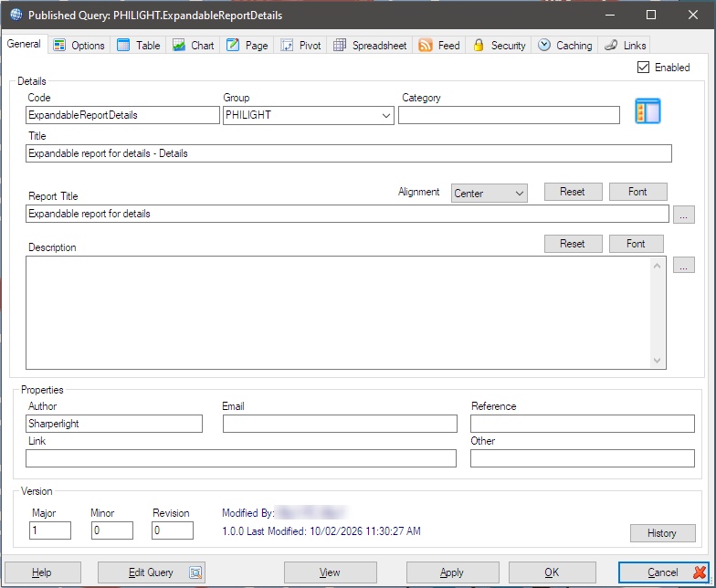Toggle the Enabled checkbox
This screenshot has height=588, width=716.
(643, 68)
